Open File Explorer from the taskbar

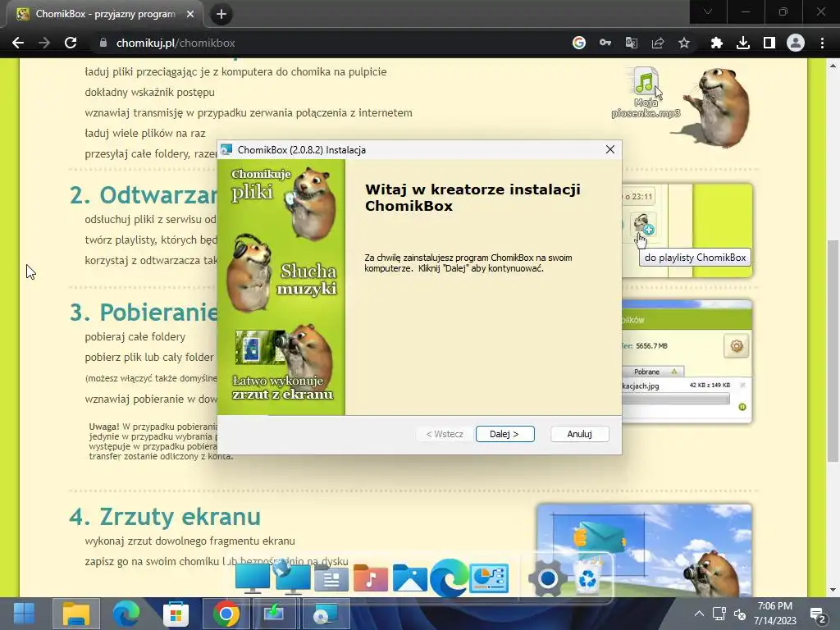[x=76, y=614]
